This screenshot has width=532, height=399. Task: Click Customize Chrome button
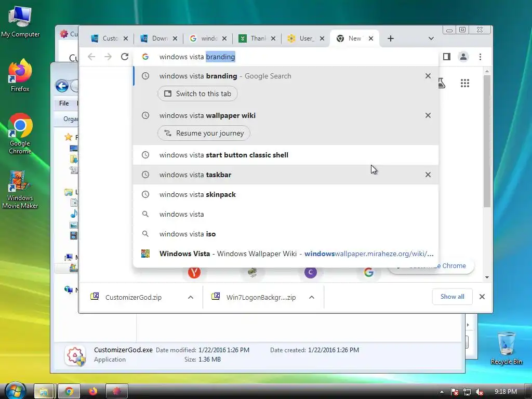coord(431,267)
